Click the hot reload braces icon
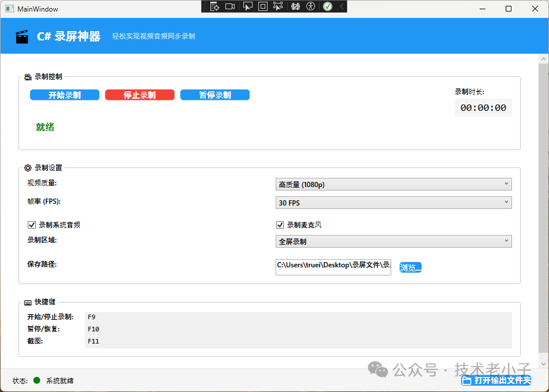The width and height of the screenshot is (549, 392). [x=295, y=7]
